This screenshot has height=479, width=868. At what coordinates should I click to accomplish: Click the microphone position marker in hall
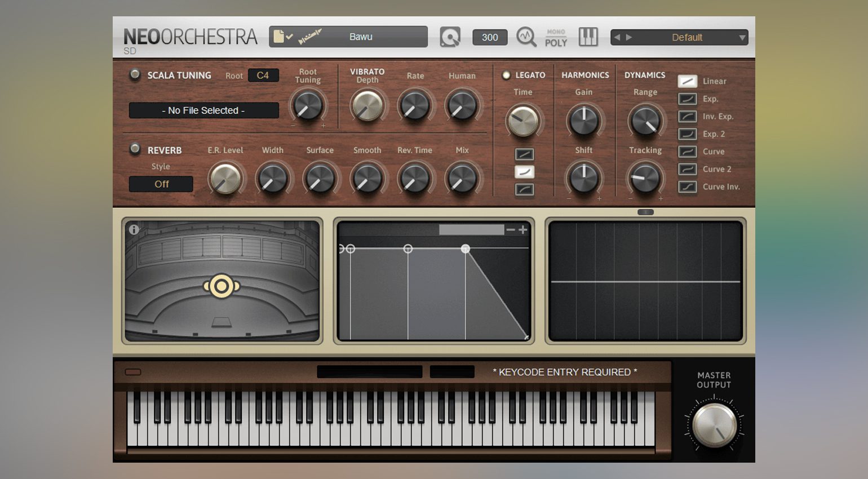click(x=222, y=286)
